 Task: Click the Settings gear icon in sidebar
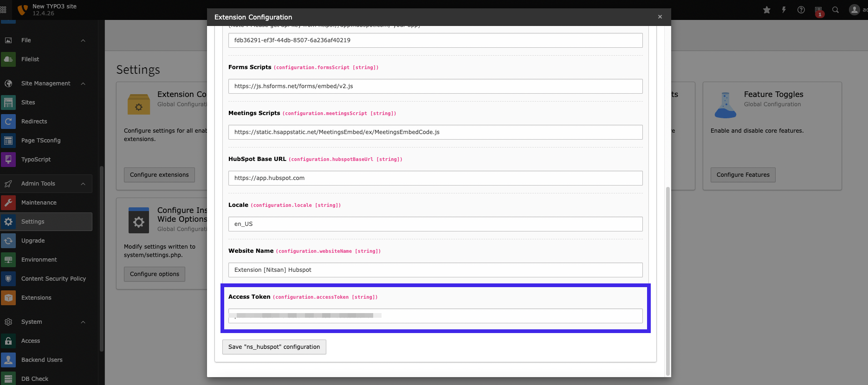click(8, 222)
